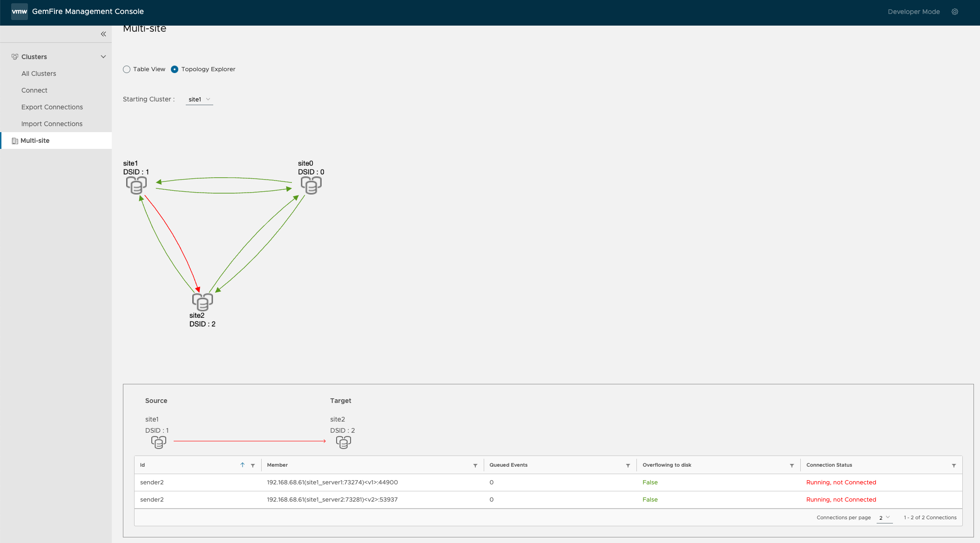Screen dimensions: 980x543
Task: Click site2 DSID : 2 topology label
Action: pyautogui.click(x=202, y=320)
